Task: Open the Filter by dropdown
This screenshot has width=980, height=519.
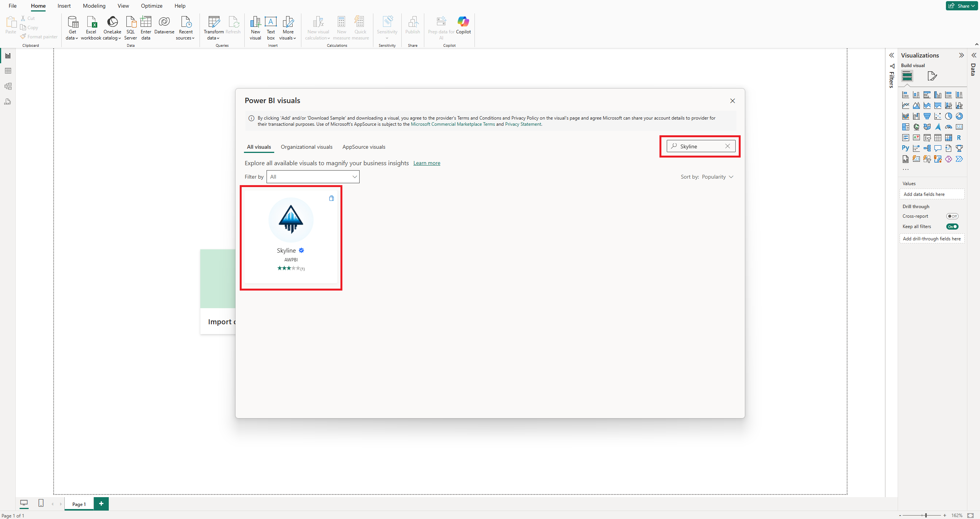Action: [x=313, y=177]
